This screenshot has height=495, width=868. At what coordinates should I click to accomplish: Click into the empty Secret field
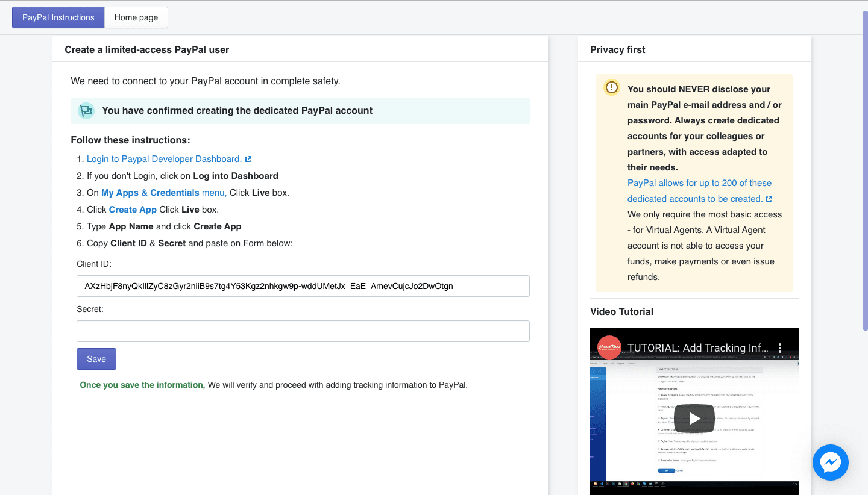click(x=303, y=331)
